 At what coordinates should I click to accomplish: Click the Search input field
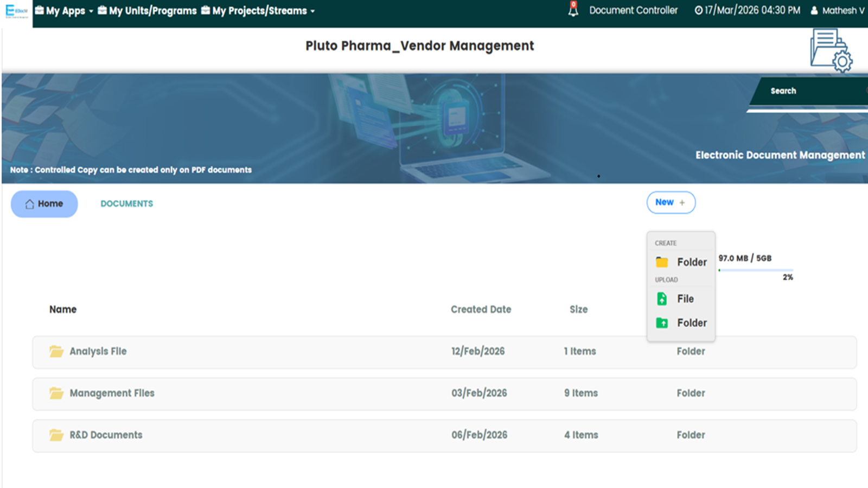click(x=814, y=91)
